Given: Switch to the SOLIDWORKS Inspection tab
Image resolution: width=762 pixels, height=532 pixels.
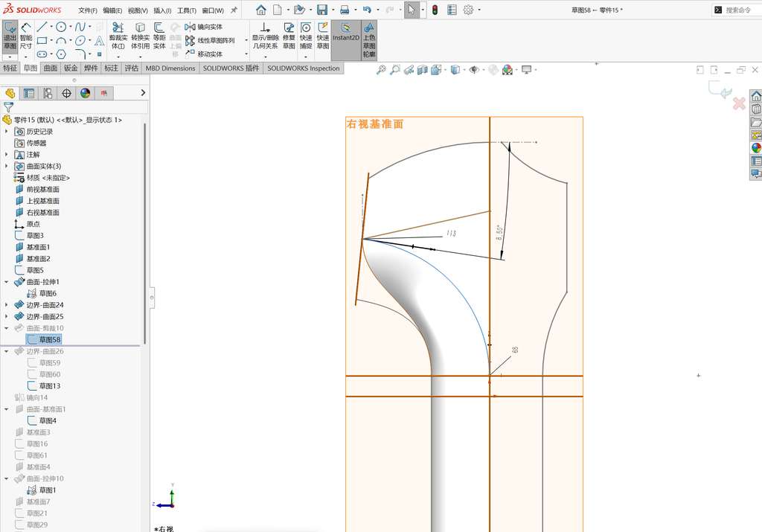Looking at the screenshot, I should click(304, 68).
